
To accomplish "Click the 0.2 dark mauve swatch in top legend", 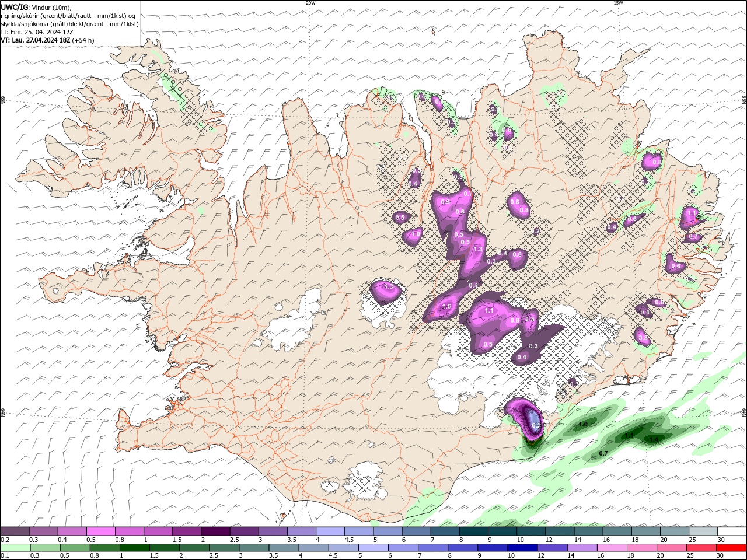I will pos(15,531).
